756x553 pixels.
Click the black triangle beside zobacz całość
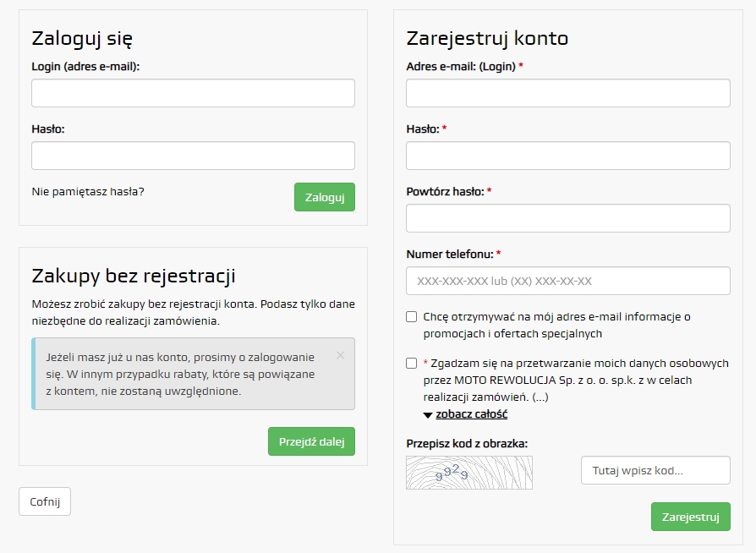point(428,415)
